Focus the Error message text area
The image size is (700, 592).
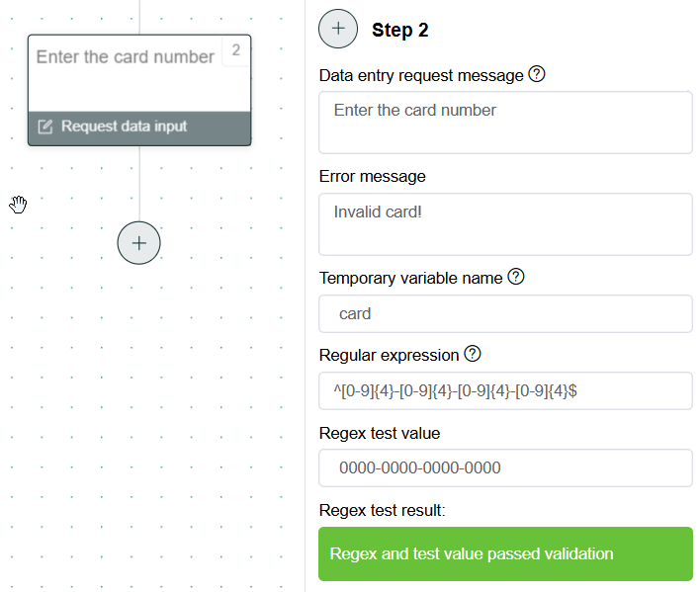pyautogui.click(x=505, y=224)
